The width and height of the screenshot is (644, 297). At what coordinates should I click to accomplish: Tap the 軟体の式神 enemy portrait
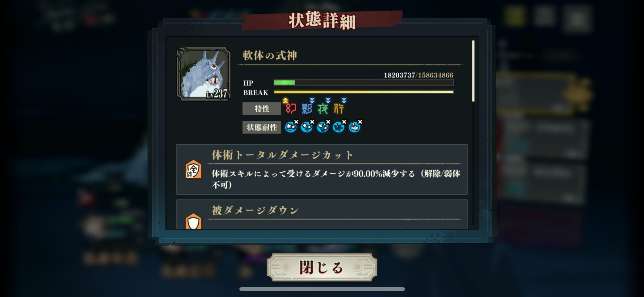coord(204,74)
